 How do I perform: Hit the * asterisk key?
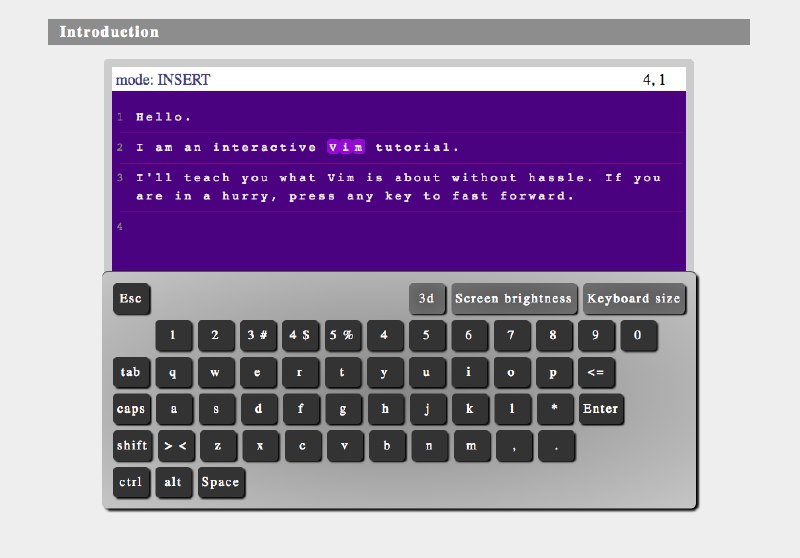555,409
